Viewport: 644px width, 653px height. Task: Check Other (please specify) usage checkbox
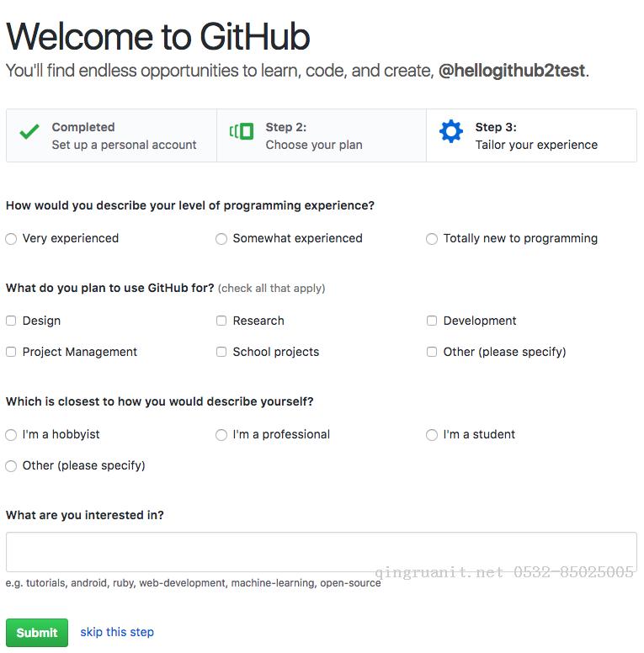(432, 352)
